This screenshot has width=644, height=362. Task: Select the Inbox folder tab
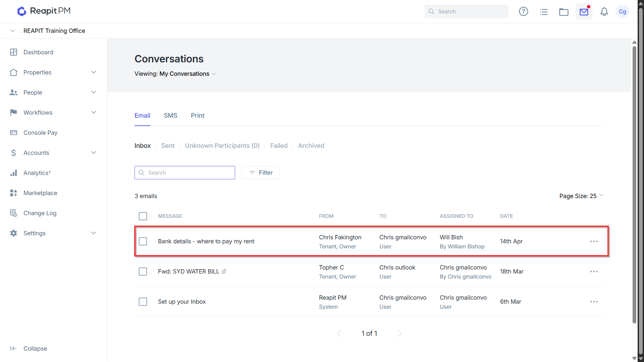pyautogui.click(x=143, y=146)
